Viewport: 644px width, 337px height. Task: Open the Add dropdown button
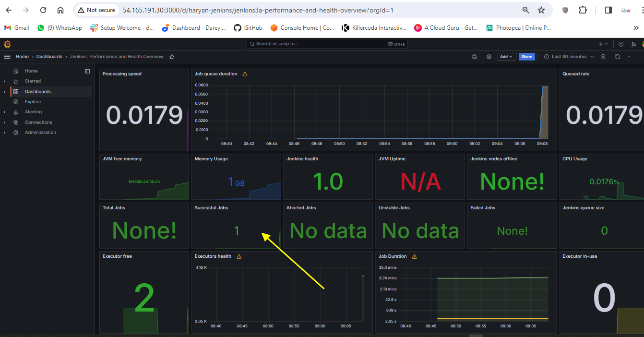coord(506,57)
